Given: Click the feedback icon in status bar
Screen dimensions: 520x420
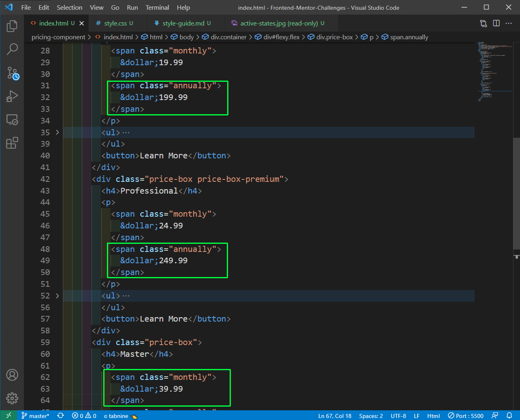Looking at the screenshot, I should point(495,416).
